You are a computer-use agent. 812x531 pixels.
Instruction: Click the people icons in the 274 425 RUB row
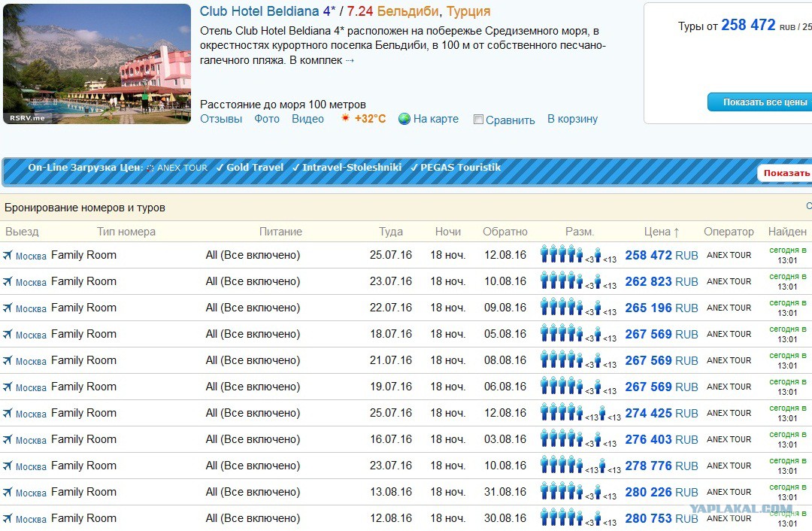tap(580, 413)
